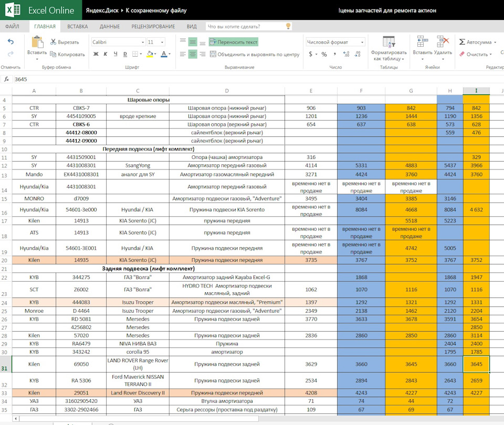Click the fx insert function icon
504x425 pixels.
[6, 79]
